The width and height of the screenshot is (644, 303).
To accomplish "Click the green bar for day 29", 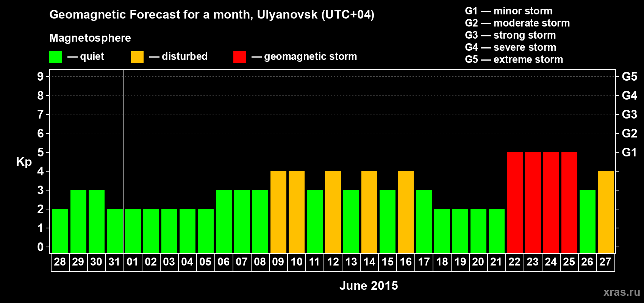I will click(78, 221).
